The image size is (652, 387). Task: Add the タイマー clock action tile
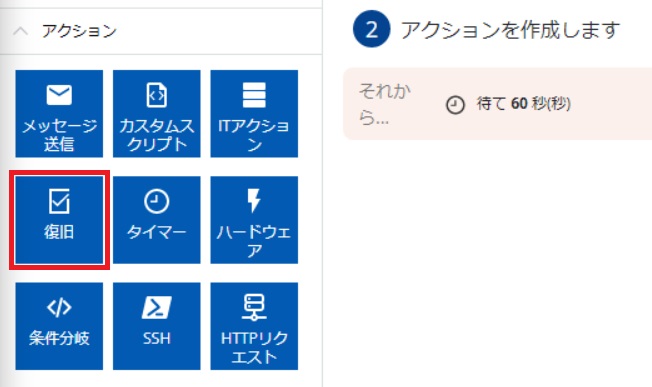tap(156, 220)
